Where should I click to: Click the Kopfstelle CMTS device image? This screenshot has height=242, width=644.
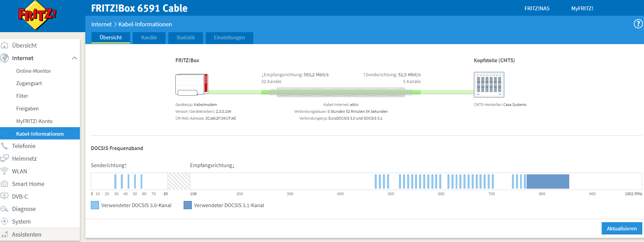pyautogui.click(x=489, y=84)
